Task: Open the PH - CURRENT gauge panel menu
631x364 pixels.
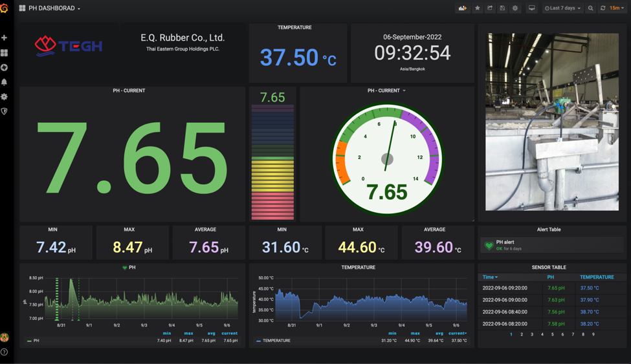Action: 387,91
